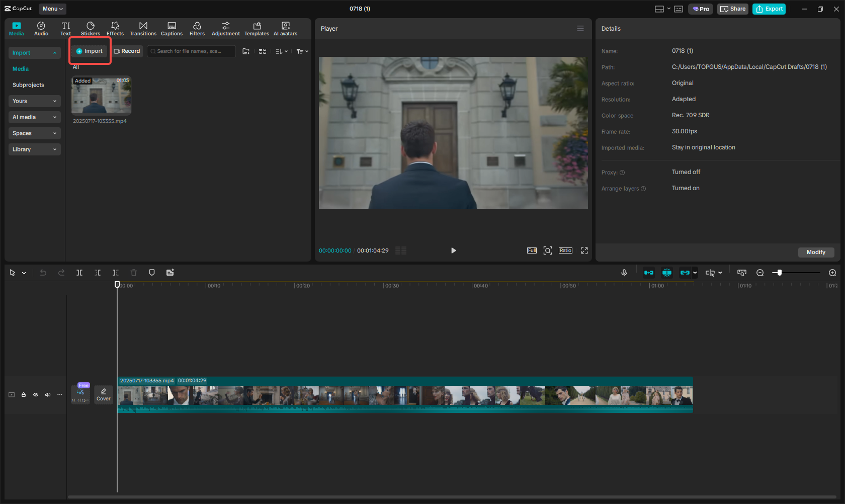Expand the AI media section

click(35, 117)
